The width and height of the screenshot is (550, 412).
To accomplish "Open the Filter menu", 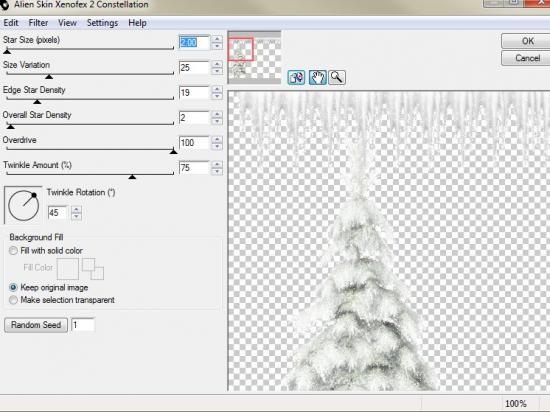I will (x=38, y=23).
